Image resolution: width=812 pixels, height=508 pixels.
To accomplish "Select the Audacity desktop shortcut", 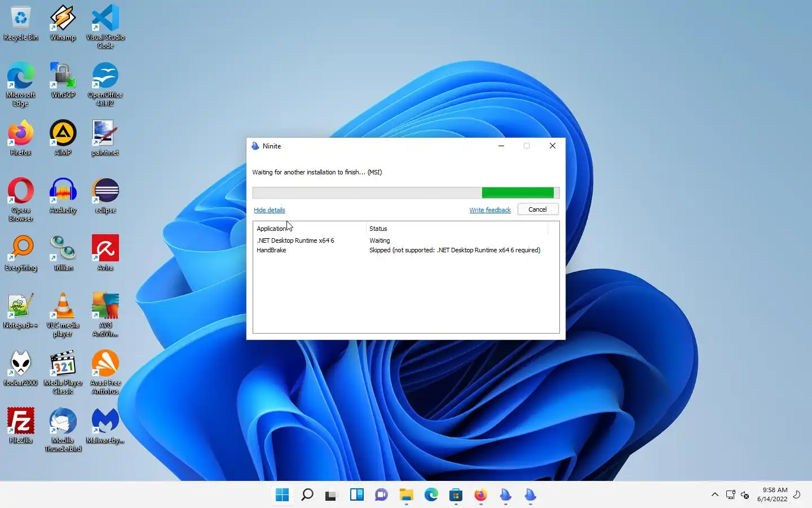I will pyautogui.click(x=63, y=196).
